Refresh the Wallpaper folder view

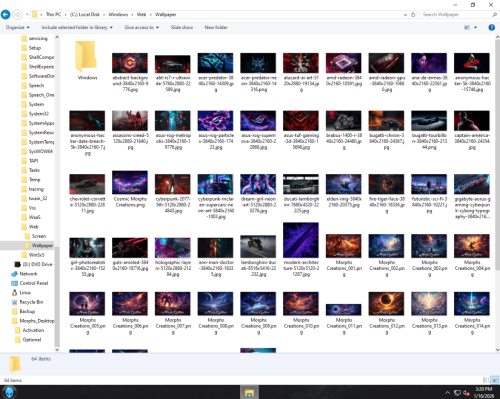tap(413, 15)
